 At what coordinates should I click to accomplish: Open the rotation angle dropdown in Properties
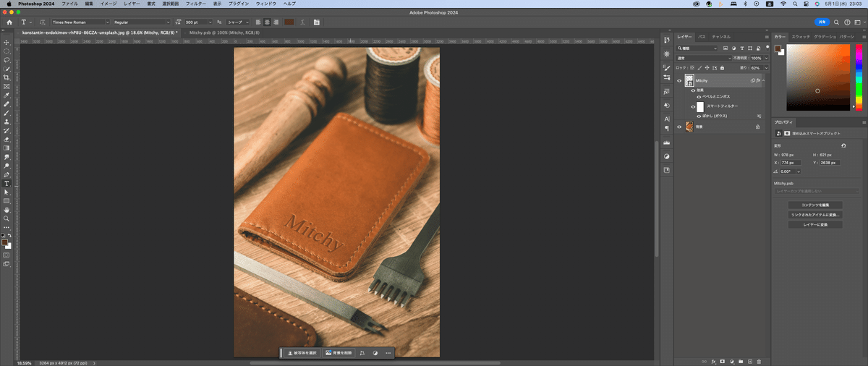click(x=799, y=171)
